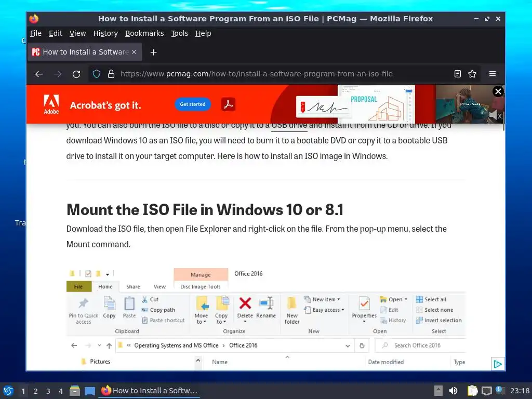Open a new tab with the plus button
Screen dimensions: 532x399
click(153, 52)
